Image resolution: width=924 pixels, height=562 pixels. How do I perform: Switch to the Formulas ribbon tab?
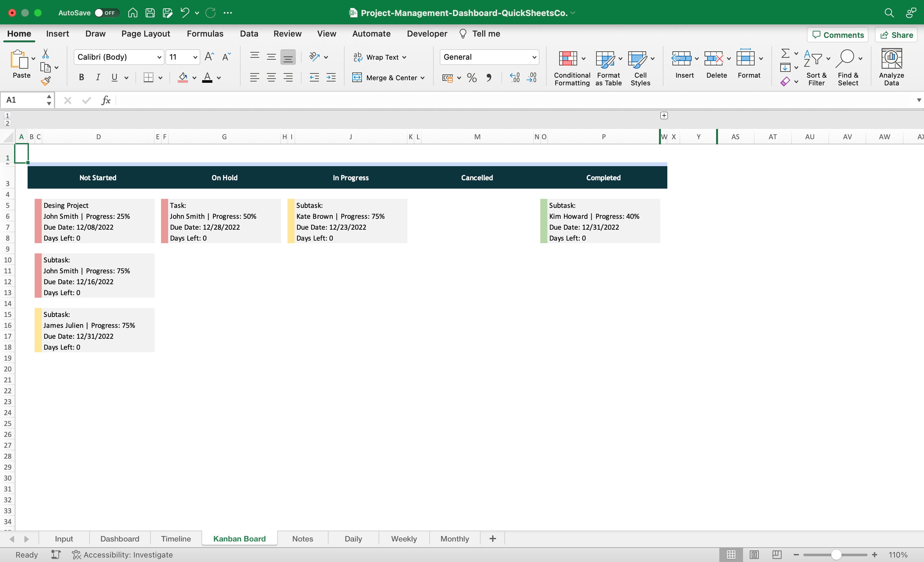point(205,33)
